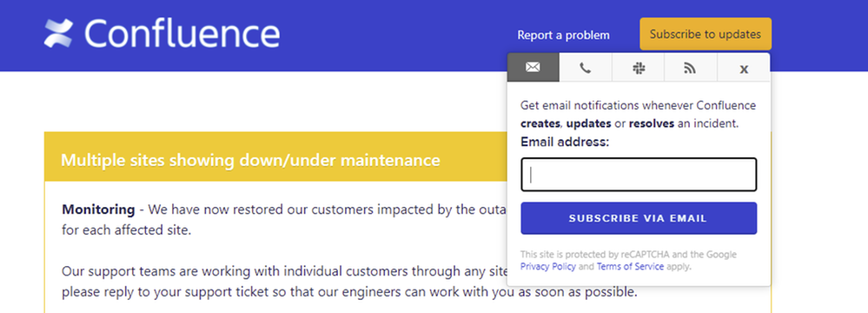
Task: Open the Slack subscription tab
Action: pos(639,68)
